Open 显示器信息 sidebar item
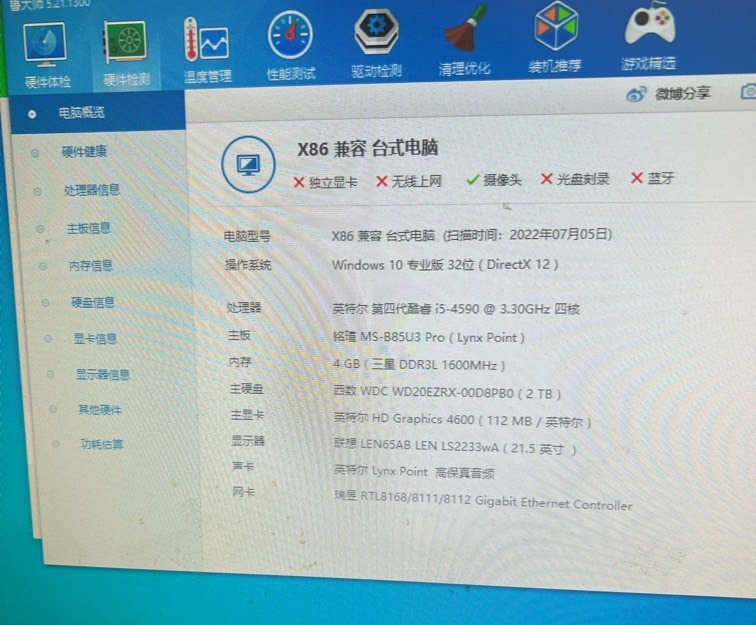Viewport: 756px width, 625px height. (103, 375)
